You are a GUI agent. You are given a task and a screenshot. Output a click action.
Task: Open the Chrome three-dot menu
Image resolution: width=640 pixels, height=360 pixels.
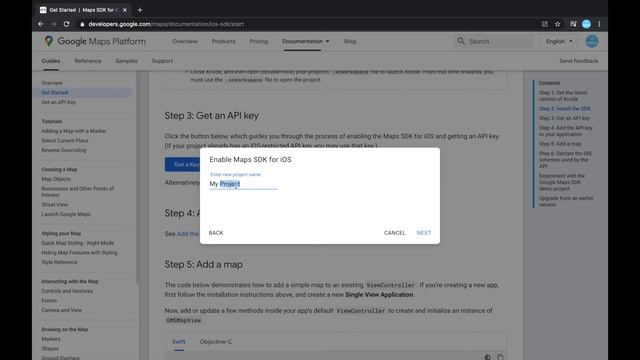click(x=599, y=24)
